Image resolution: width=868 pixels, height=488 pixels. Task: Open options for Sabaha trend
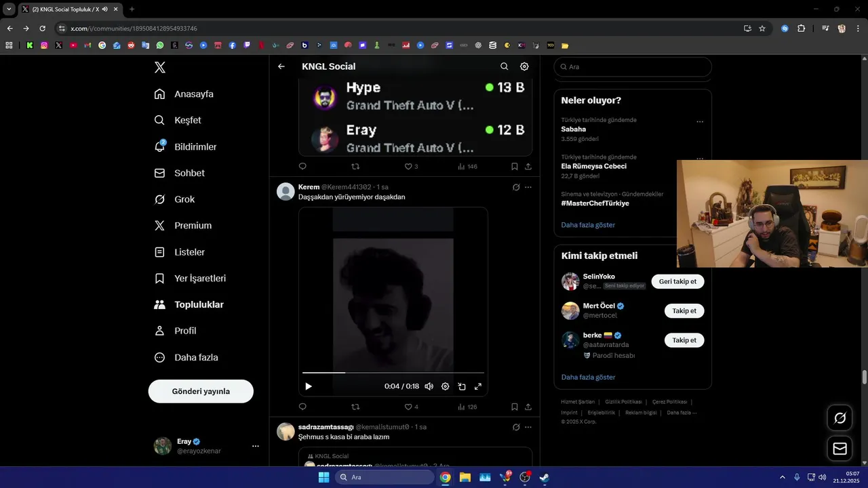[700, 122]
